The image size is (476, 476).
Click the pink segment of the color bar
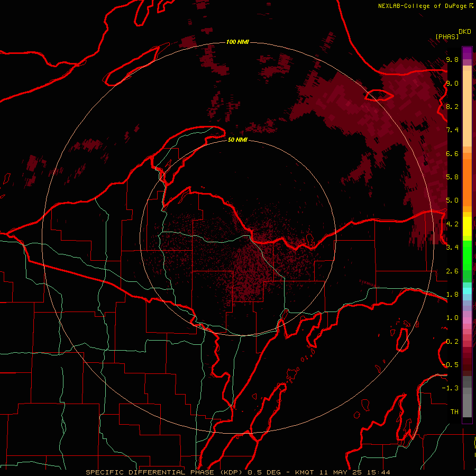click(x=467, y=321)
